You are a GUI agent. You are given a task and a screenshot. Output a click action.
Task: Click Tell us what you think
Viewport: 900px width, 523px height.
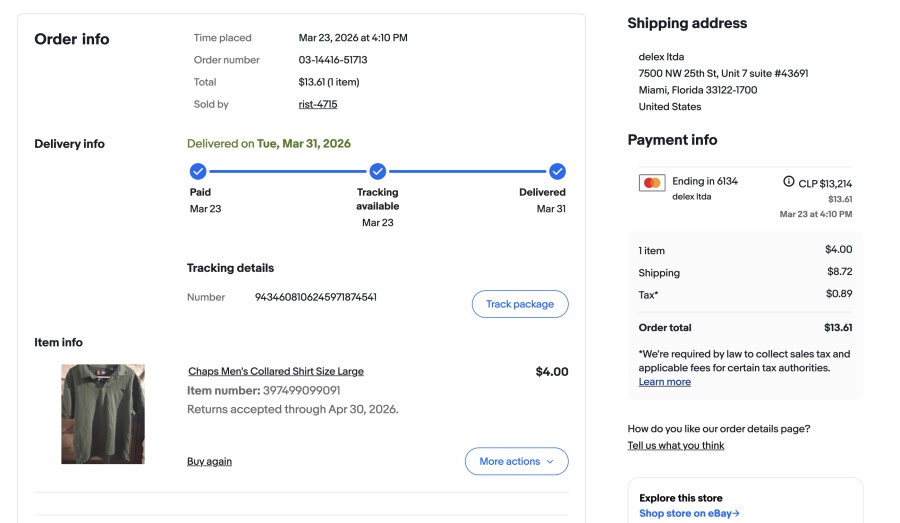tap(675, 445)
